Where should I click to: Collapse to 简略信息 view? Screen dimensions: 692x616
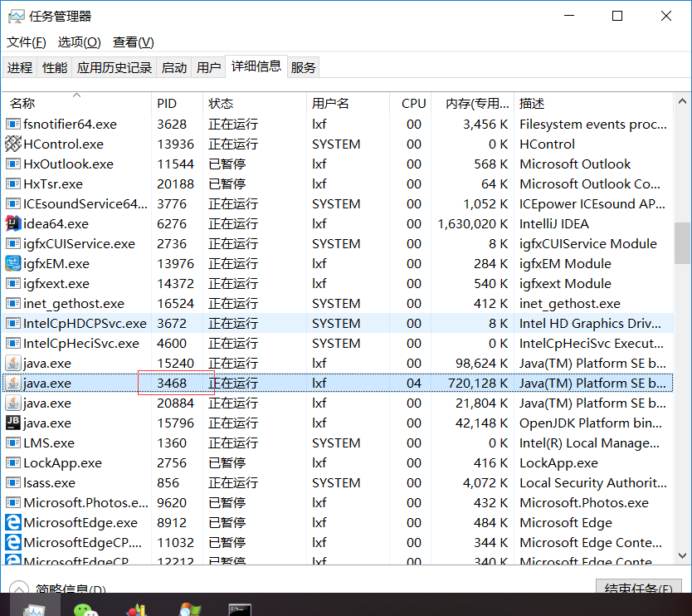[57, 587]
